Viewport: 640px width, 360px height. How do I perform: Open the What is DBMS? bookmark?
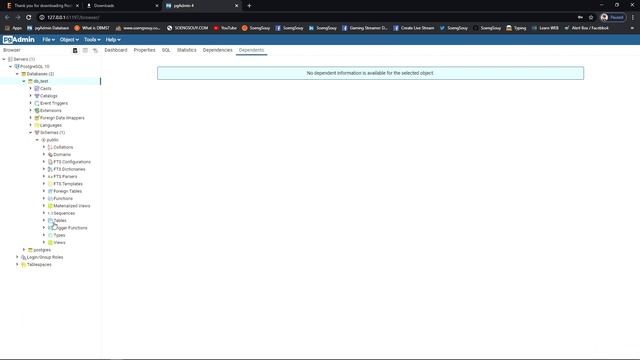(92, 28)
